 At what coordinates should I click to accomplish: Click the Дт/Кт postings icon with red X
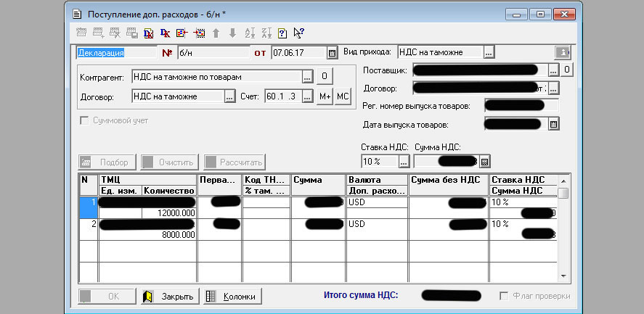point(148,33)
